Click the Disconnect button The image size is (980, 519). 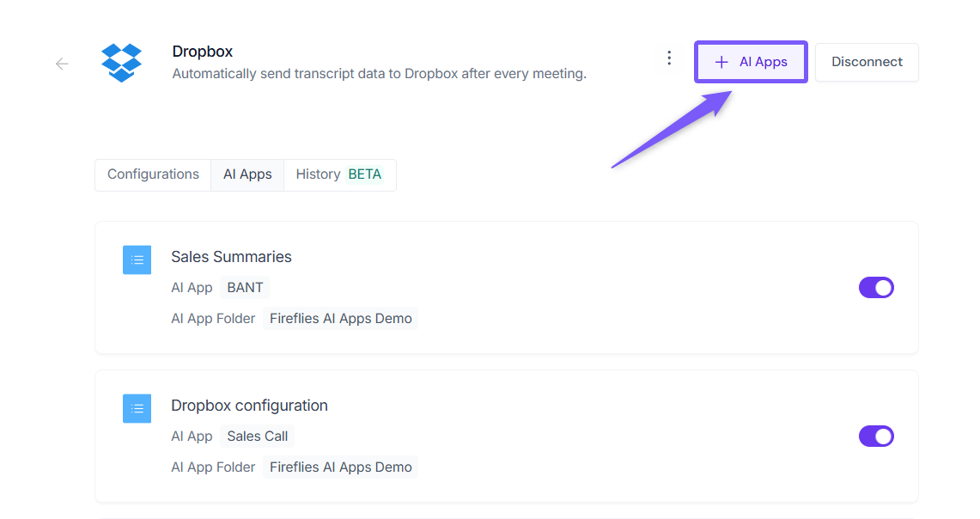click(867, 62)
